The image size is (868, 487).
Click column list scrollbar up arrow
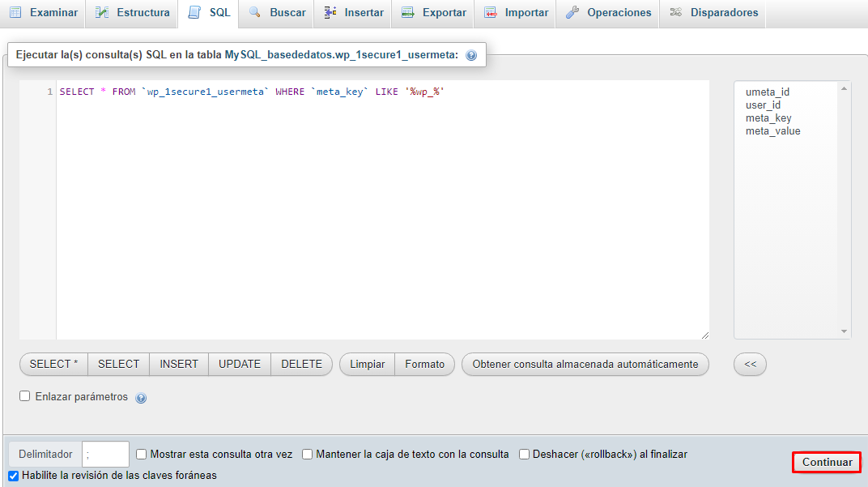click(x=844, y=88)
